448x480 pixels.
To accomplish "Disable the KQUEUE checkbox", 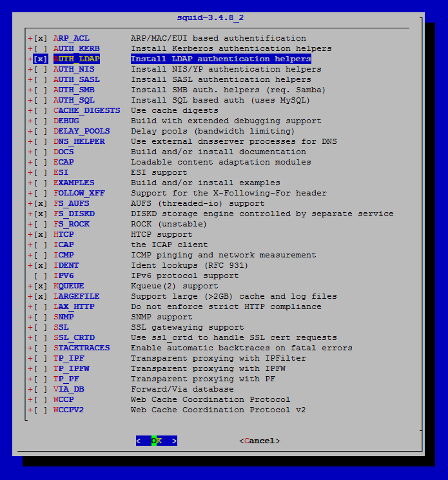I will coord(41,286).
